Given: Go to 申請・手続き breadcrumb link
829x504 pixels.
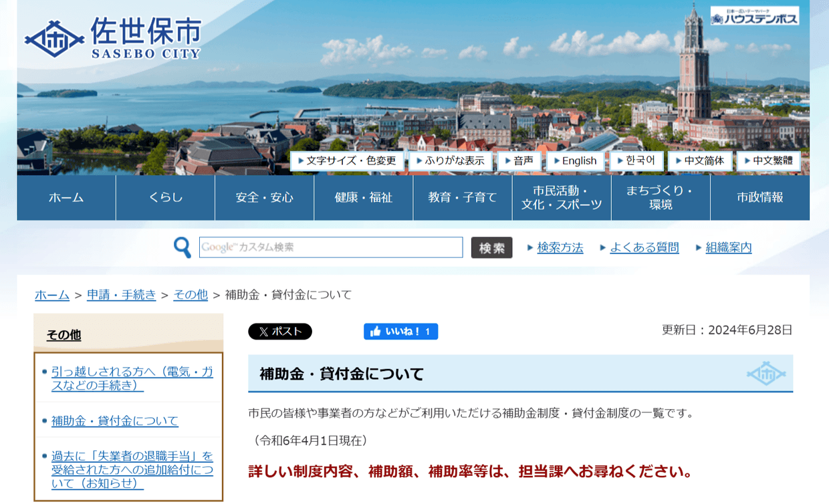Looking at the screenshot, I should [x=122, y=295].
